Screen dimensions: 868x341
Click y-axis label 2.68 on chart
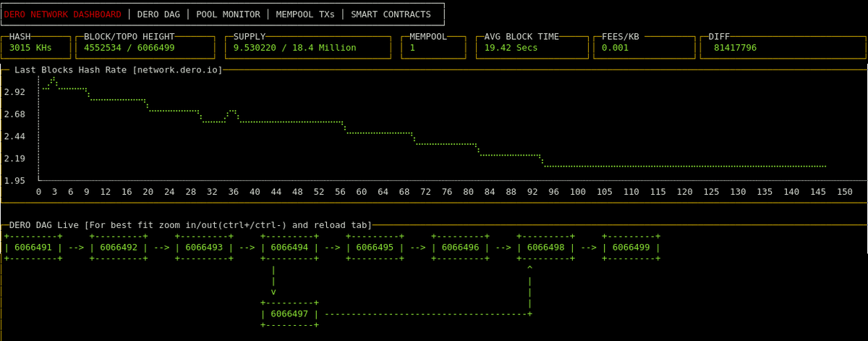[14, 114]
